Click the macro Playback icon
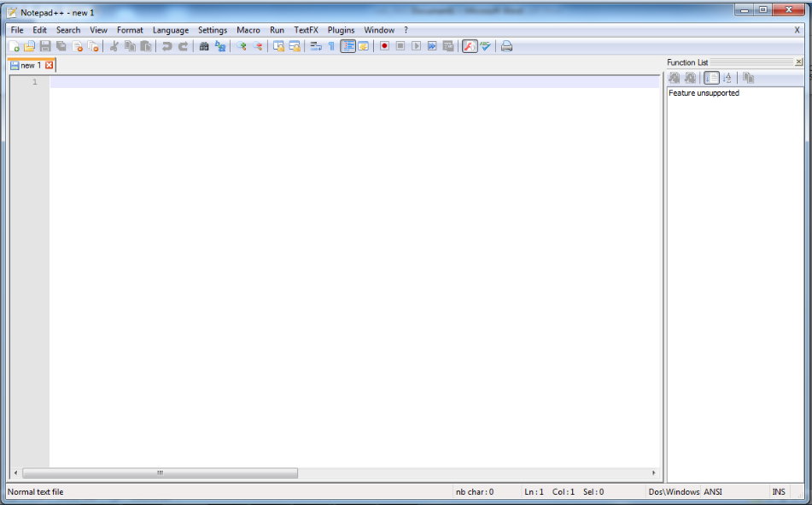 coord(417,46)
